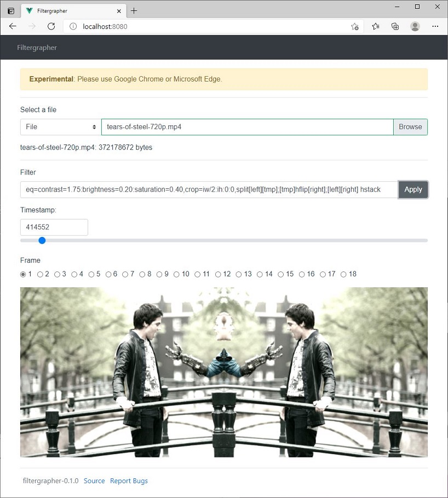This screenshot has width=448, height=498.
Task: Click the Filtergrapher tab favicon
Action: point(29,11)
